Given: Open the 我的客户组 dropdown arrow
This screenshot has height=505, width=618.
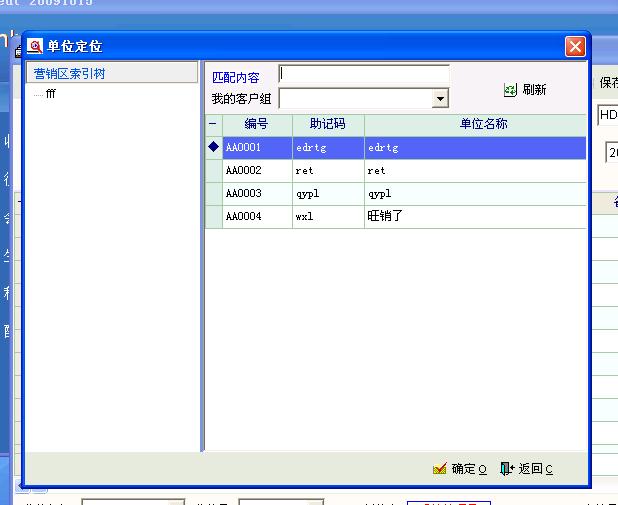Looking at the screenshot, I should click(x=439, y=99).
